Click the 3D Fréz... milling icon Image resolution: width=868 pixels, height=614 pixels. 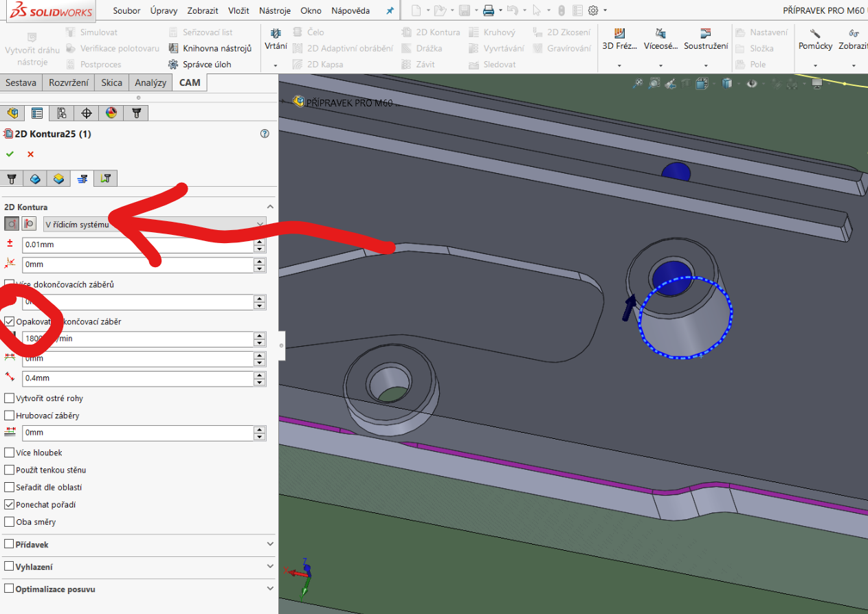tap(619, 39)
